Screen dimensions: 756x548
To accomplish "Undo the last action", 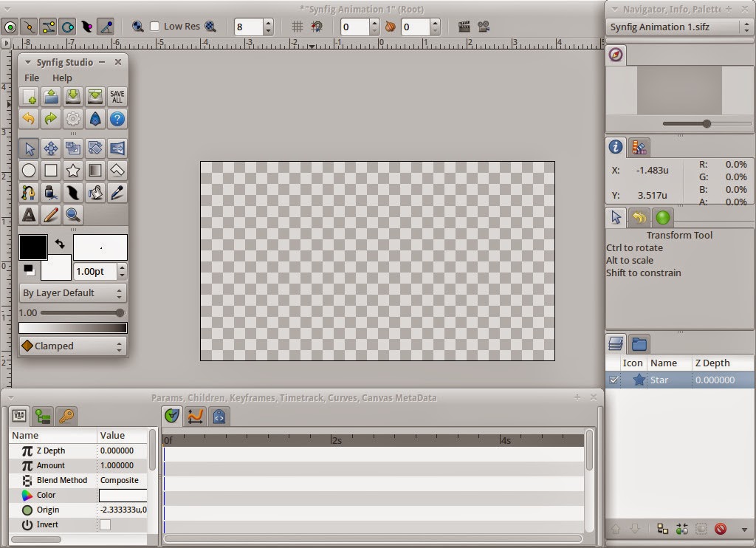I will 29,119.
